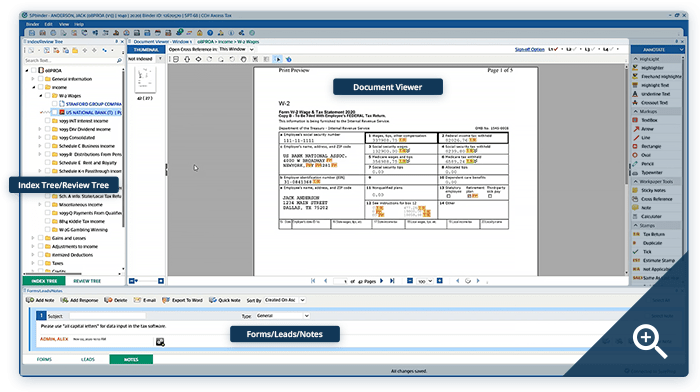700x392 pixels.
Task: Open the attachment icon in the note
Action: click(160, 342)
